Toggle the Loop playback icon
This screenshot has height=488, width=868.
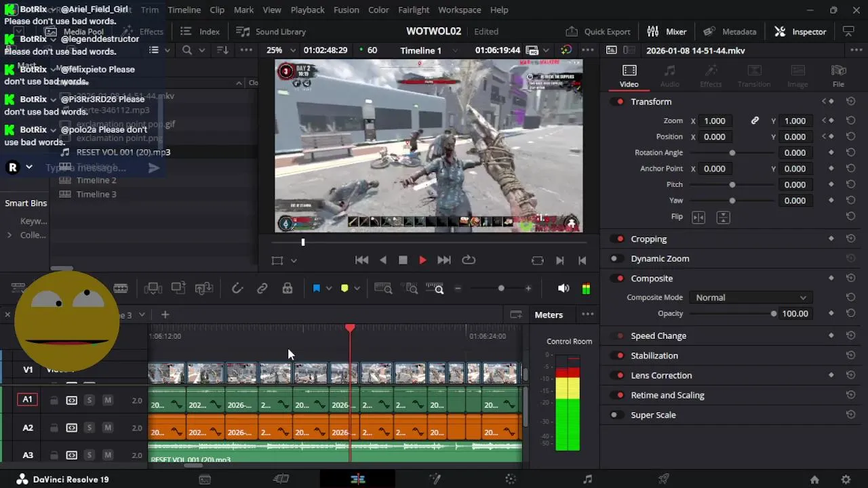point(469,260)
